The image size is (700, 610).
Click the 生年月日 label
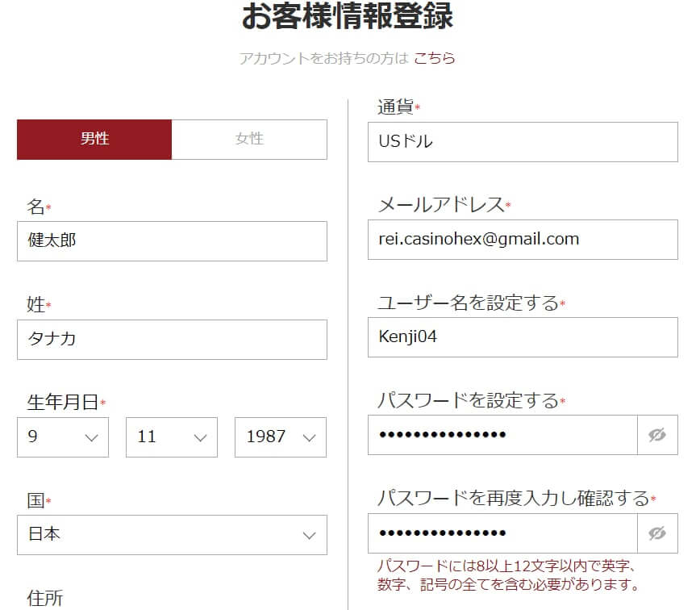(x=63, y=402)
